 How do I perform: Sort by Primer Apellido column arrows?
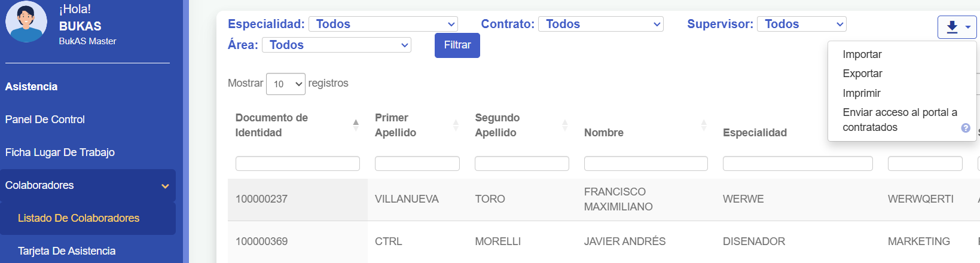coord(456,125)
